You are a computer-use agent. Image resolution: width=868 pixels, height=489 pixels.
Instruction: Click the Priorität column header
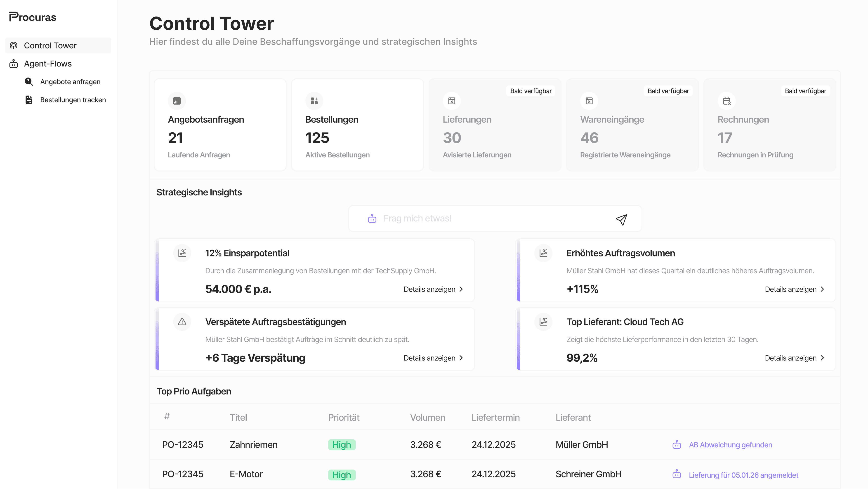[x=343, y=418]
